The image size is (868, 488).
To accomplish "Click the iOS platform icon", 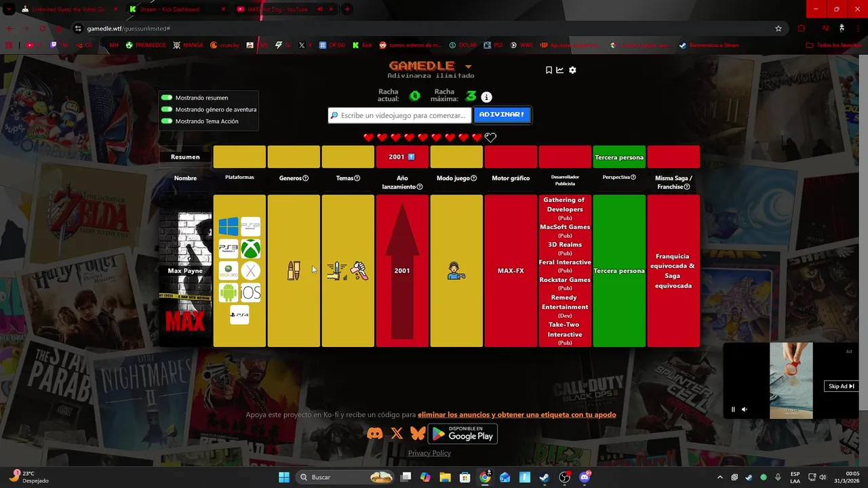I will click(251, 293).
